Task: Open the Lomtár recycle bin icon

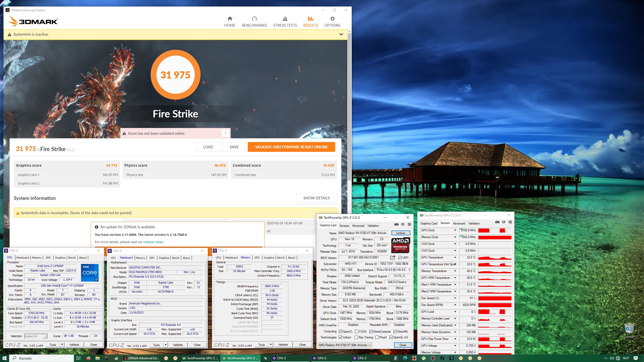Action: [x=629, y=331]
